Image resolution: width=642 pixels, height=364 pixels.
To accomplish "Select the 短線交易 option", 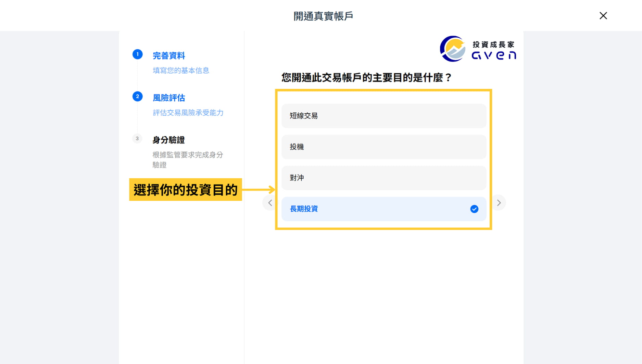I will (x=384, y=116).
